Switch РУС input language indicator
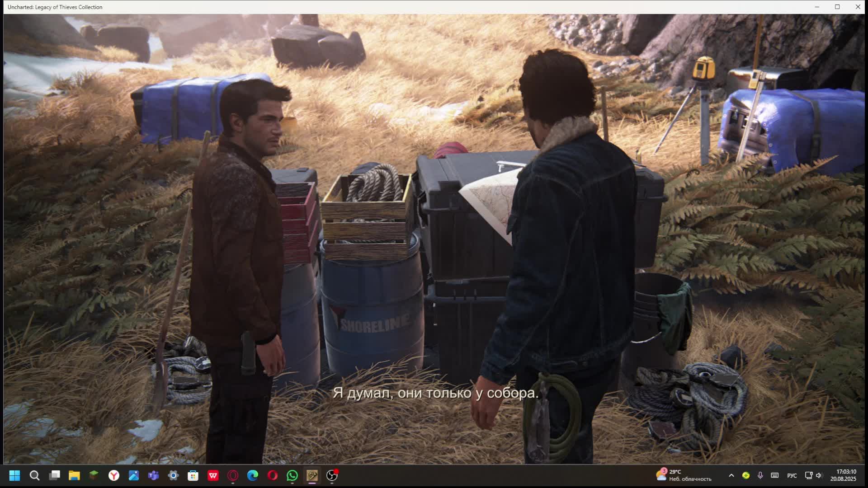 pyautogui.click(x=792, y=475)
